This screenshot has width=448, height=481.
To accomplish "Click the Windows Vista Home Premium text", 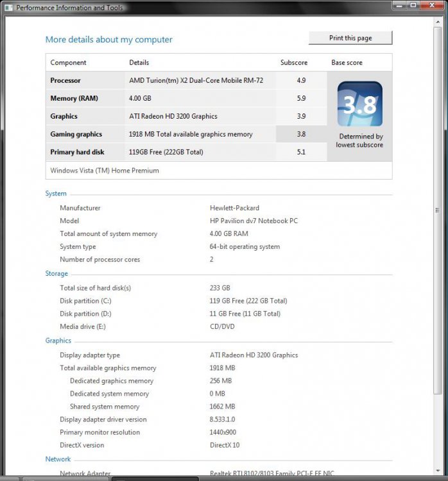I will pyautogui.click(x=105, y=171).
